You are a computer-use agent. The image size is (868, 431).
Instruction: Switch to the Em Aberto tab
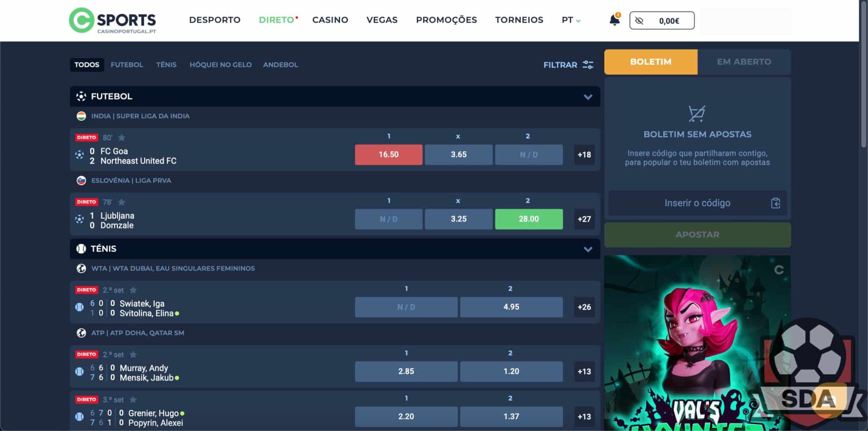click(744, 62)
